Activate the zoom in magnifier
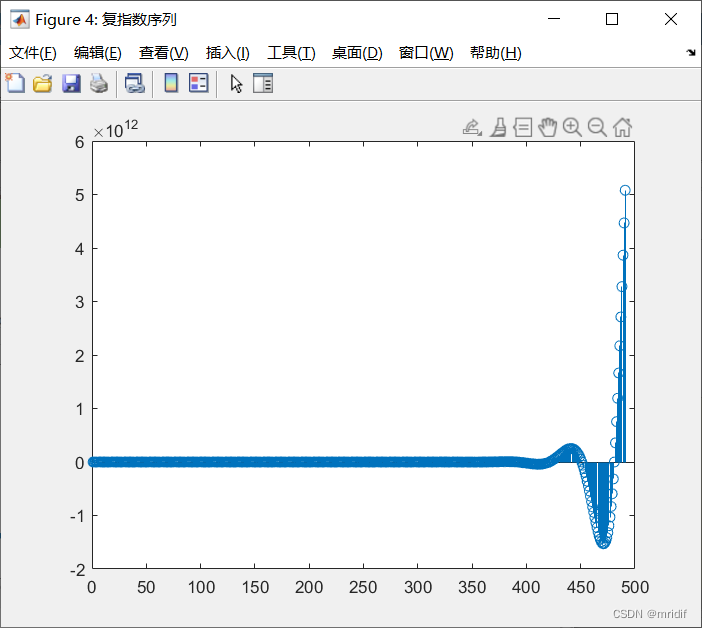 coord(572,128)
